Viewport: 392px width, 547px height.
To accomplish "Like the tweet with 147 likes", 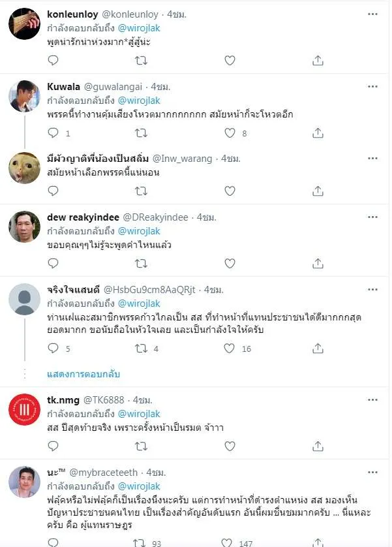I will coord(229,542).
